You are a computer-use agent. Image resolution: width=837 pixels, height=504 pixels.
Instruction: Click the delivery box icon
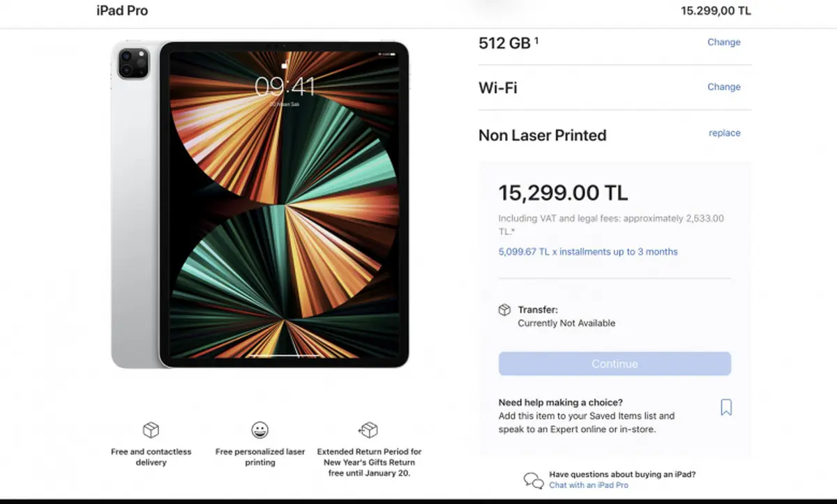(x=151, y=429)
